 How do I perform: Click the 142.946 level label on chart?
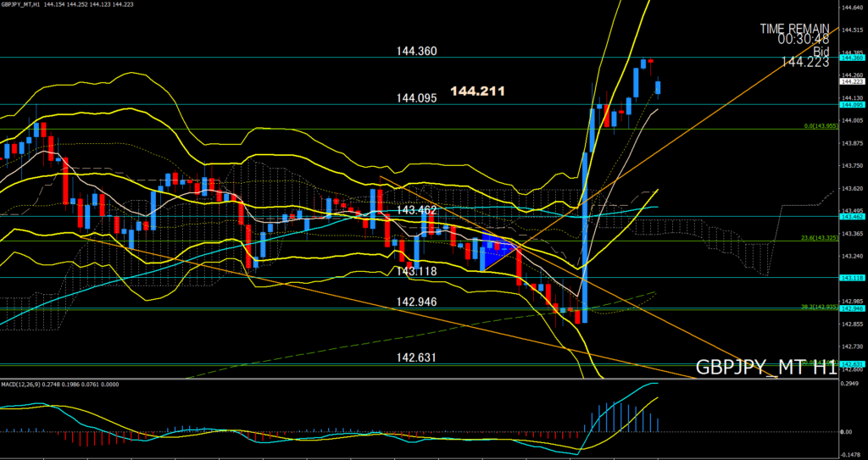pyautogui.click(x=417, y=302)
